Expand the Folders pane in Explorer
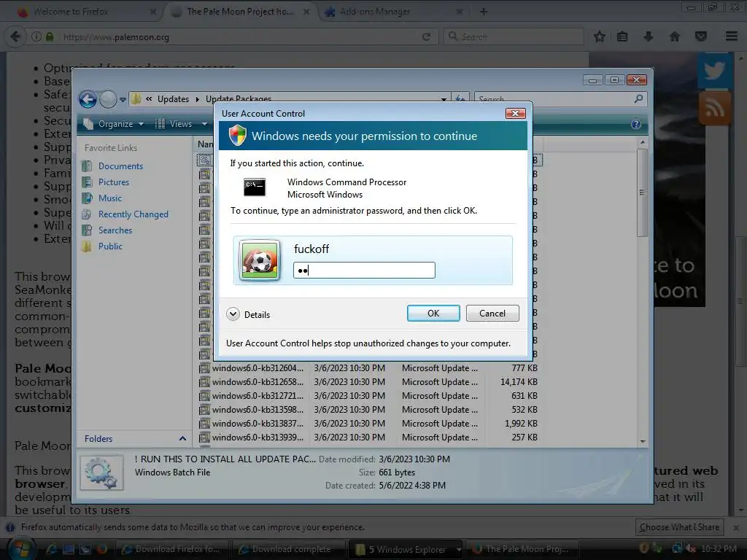This screenshot has width=747, height=560. click(182, 438)
